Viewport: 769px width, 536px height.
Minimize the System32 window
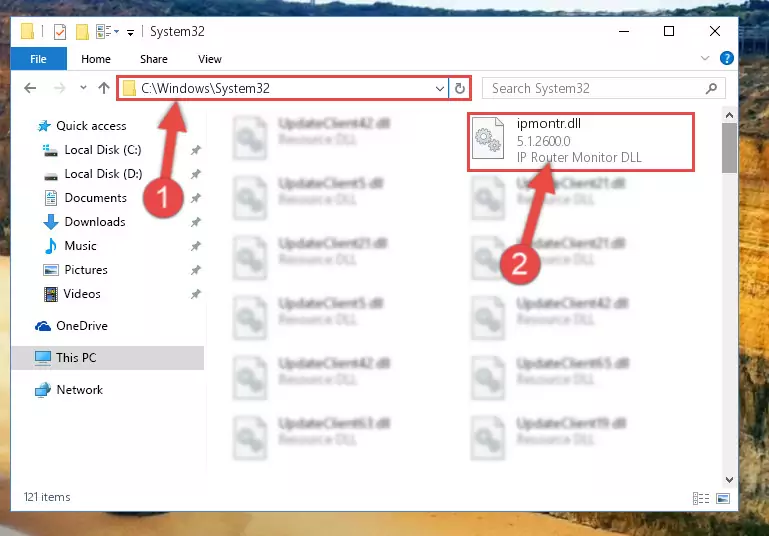pos(624,31)
